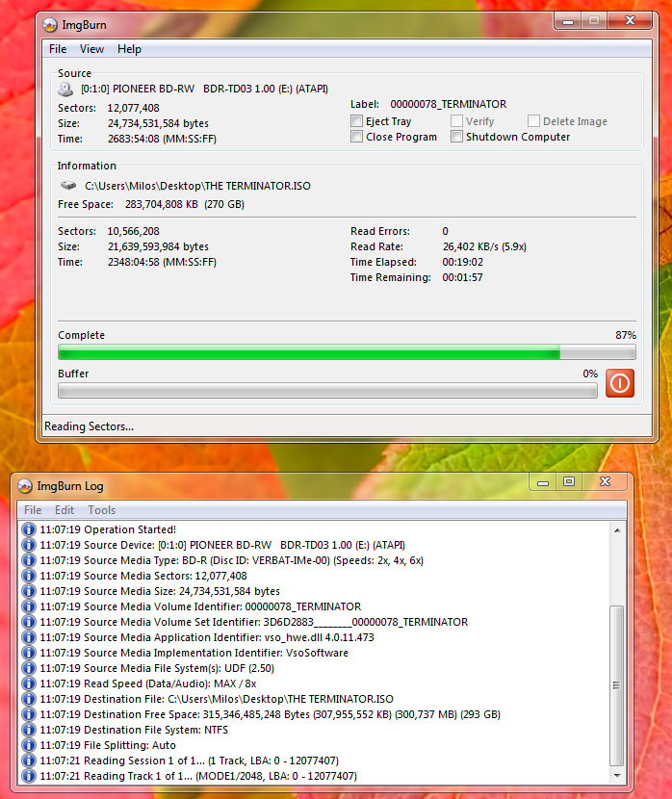The width and height of the screenshot is (672, 799).
Task: Maximize the ImgBurn Log window
Action: click(x=569, y=482)
